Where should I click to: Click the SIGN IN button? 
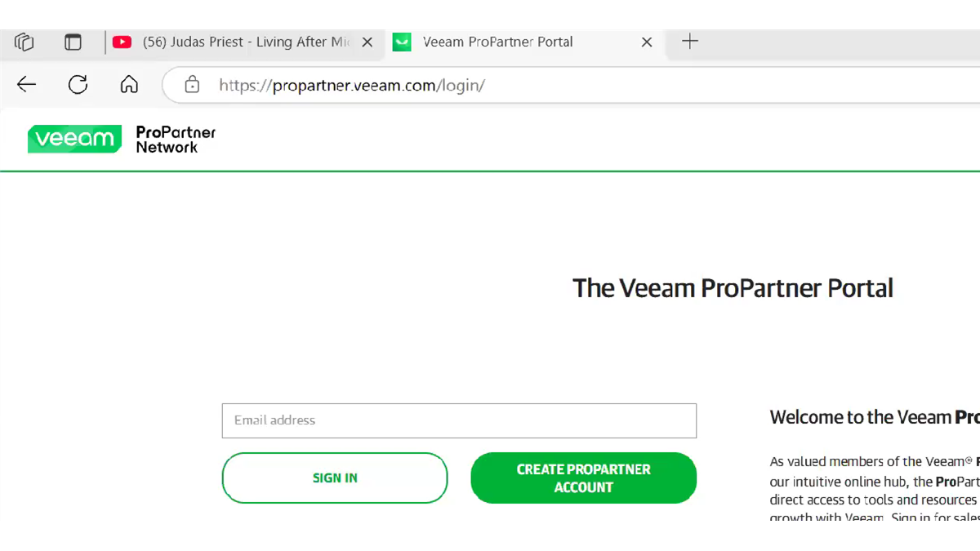(x=335, y=478)
